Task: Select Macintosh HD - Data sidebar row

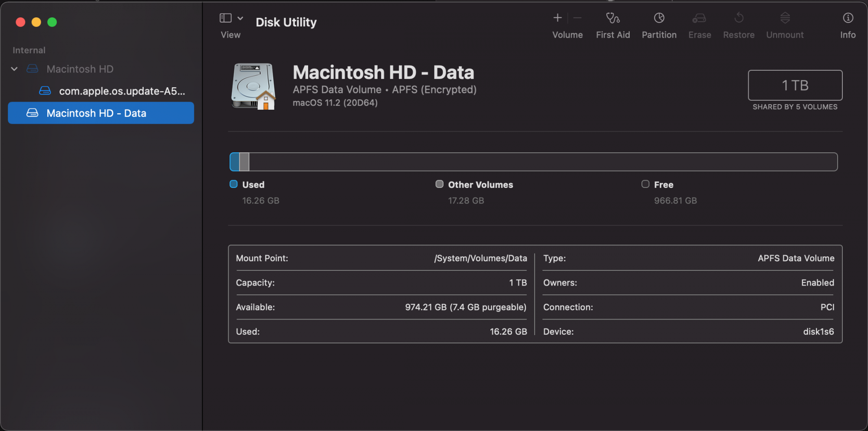Action: click(101, 113)
